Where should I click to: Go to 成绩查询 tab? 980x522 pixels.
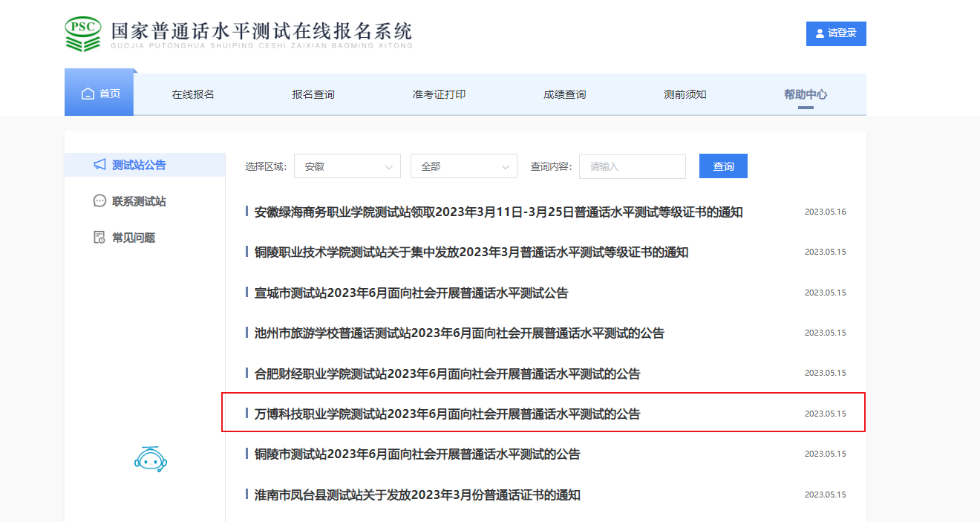click(564, 94)
